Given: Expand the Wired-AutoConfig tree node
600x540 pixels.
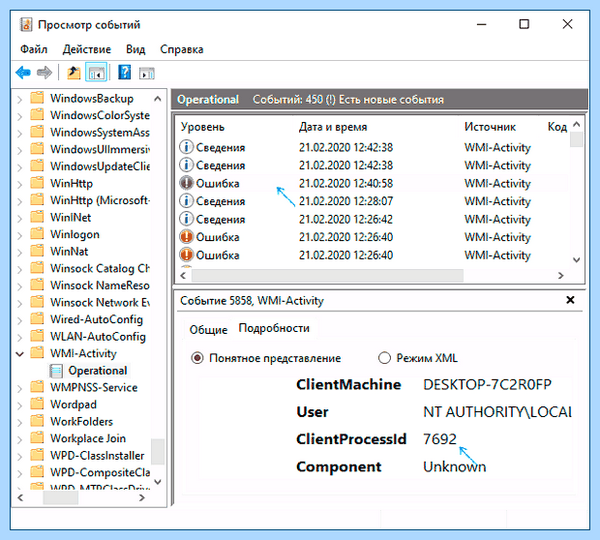Looking at the screenshot, I should (x=20, y=320).
